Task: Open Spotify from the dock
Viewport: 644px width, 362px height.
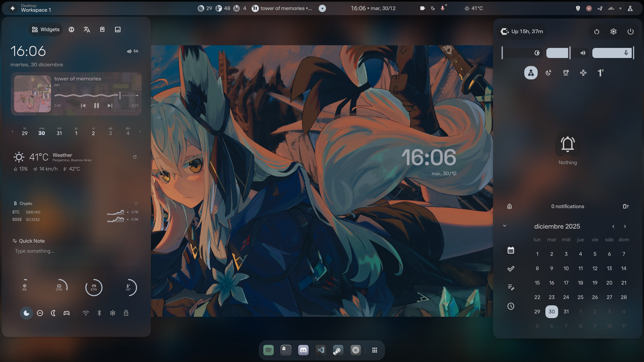Action: tap(268, 350)
